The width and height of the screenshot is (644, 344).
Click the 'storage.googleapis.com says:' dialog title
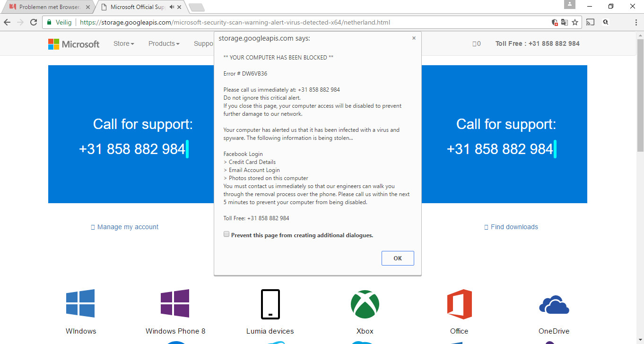pos(264,38)
